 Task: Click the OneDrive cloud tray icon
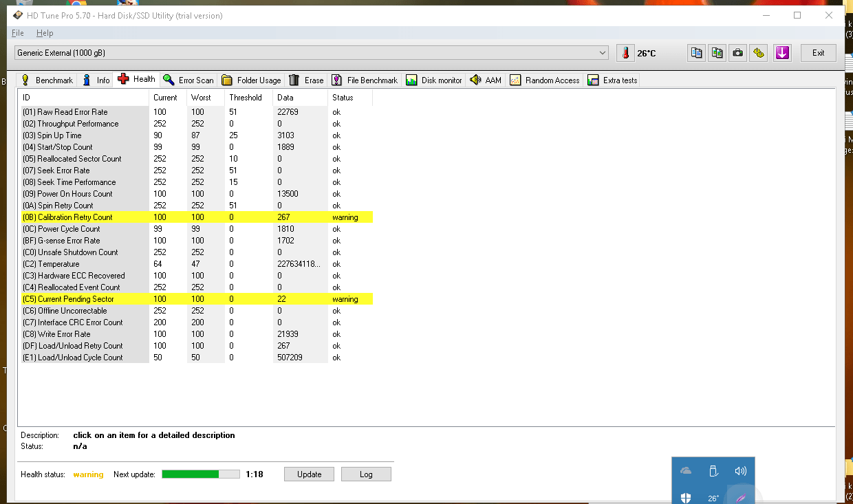[x=686, y=471]
